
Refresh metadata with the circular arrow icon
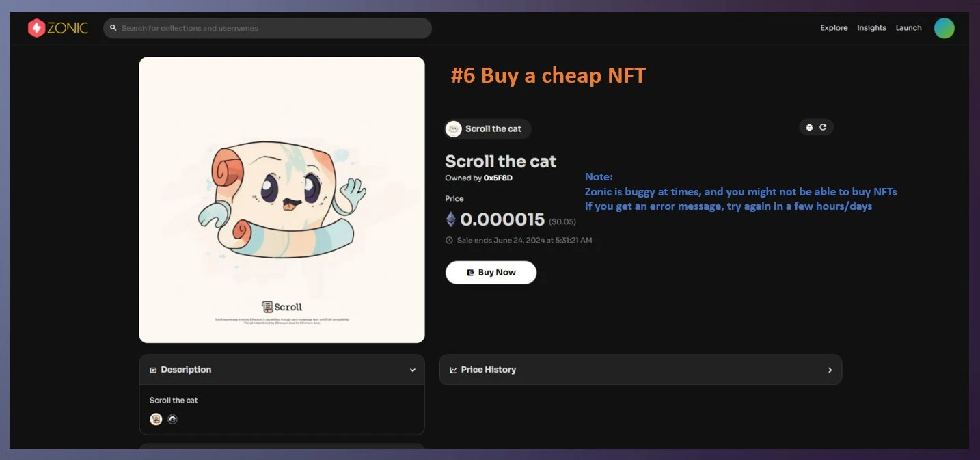pyautogui.click(x=823, y=127)
